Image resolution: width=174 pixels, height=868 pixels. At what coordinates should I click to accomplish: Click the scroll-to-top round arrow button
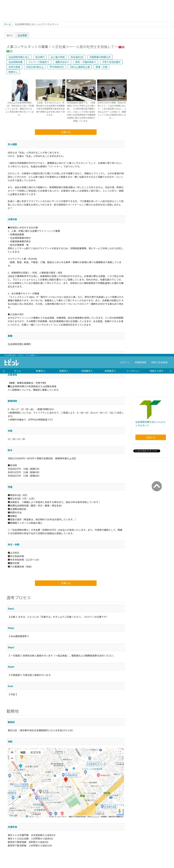[156, 486]
